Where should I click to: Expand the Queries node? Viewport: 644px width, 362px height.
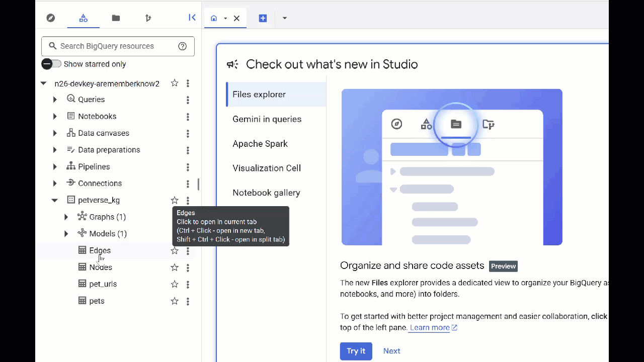click(55, 100)
